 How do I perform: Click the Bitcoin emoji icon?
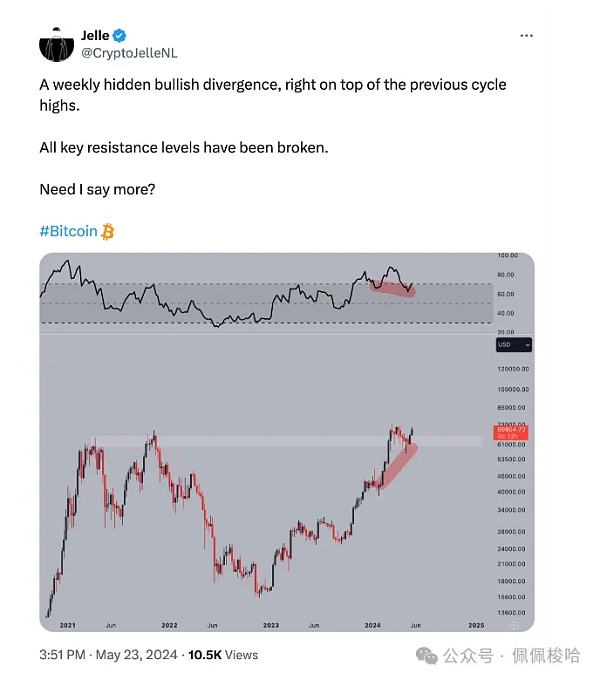pos(108,231)
